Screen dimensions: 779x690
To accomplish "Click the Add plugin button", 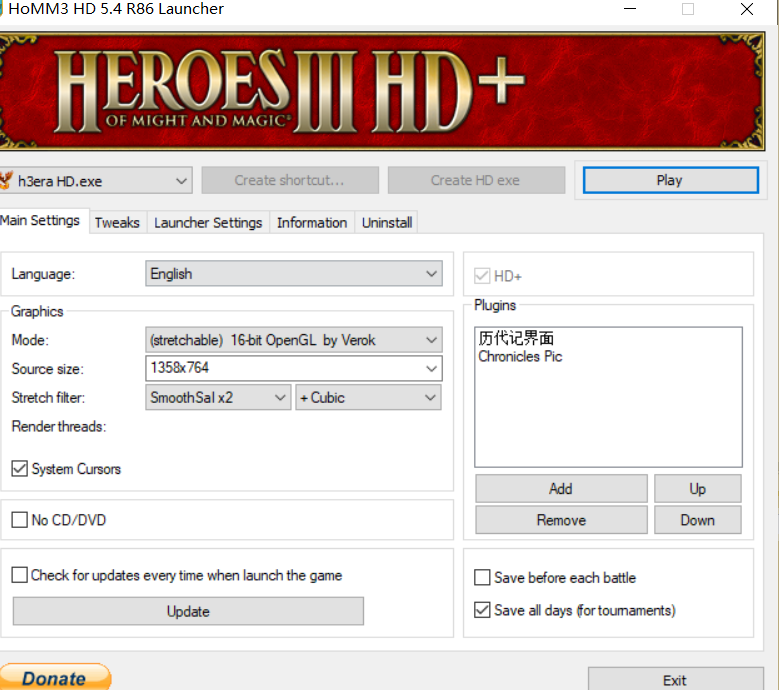I will pos(561,489).
